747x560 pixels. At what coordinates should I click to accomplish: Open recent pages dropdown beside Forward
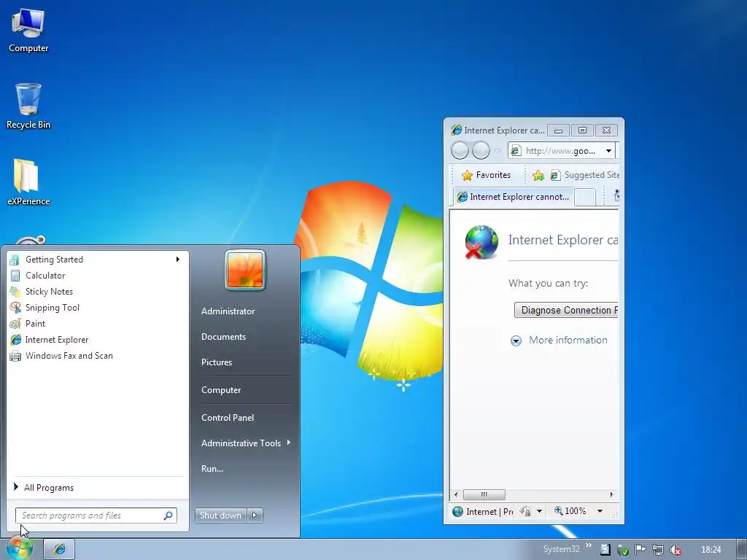click(498, 151)
